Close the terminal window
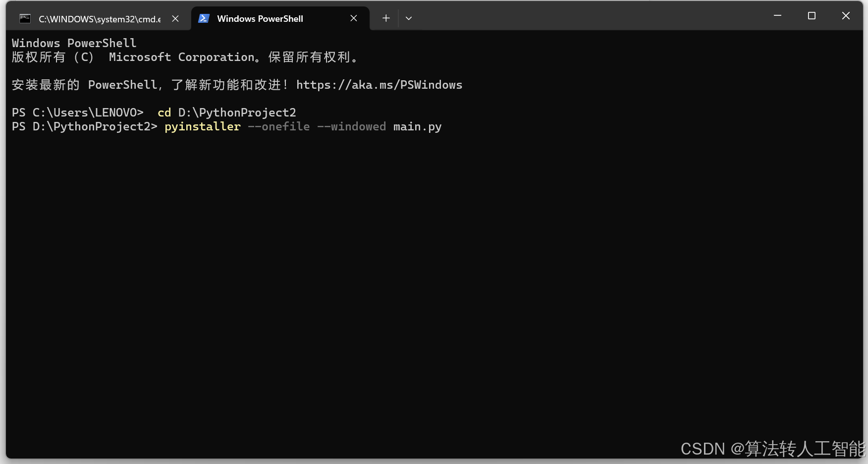 pyautogui.click(x=845, y=15)
